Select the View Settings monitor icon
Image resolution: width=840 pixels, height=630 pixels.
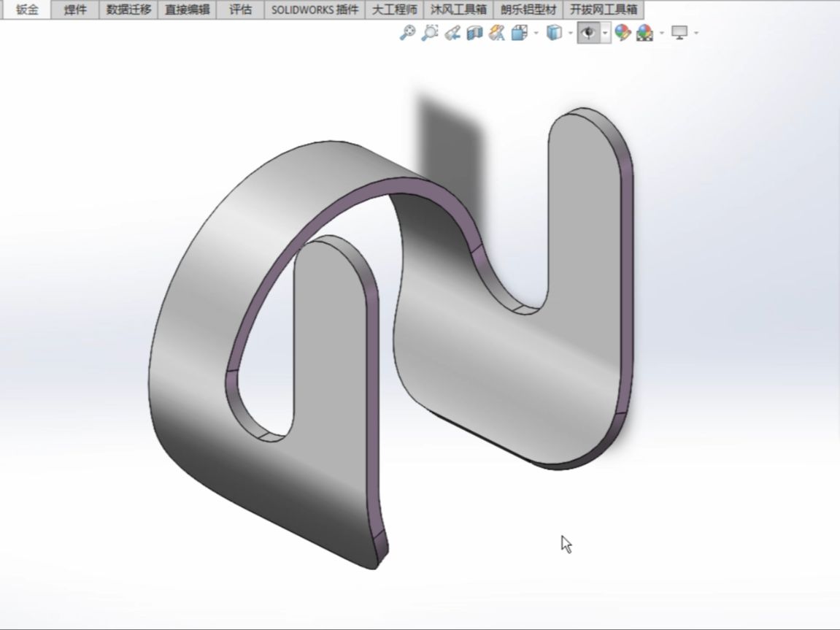click(x=679, y=33)
